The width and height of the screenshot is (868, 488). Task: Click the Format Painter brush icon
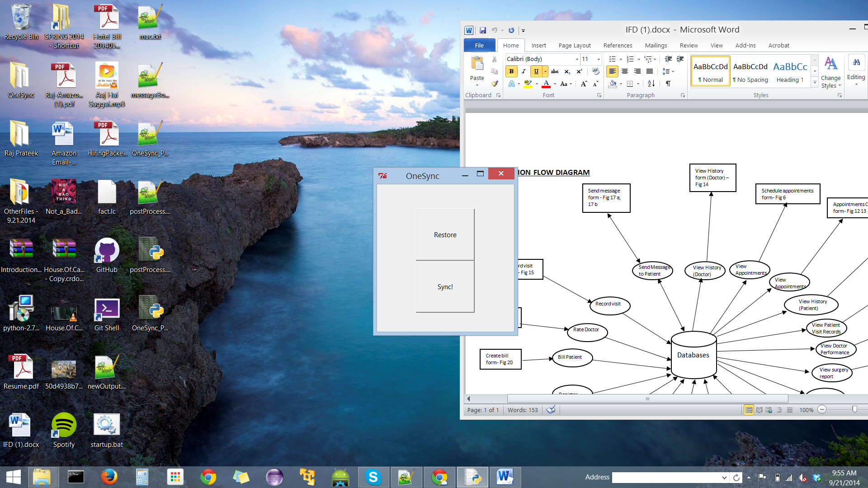tap(495, 84)
